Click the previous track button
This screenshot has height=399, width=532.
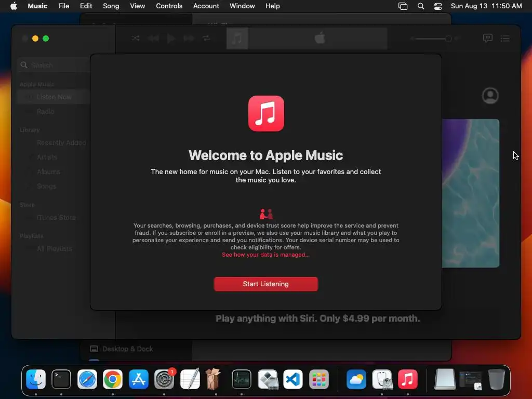click(x=153, y=38)
